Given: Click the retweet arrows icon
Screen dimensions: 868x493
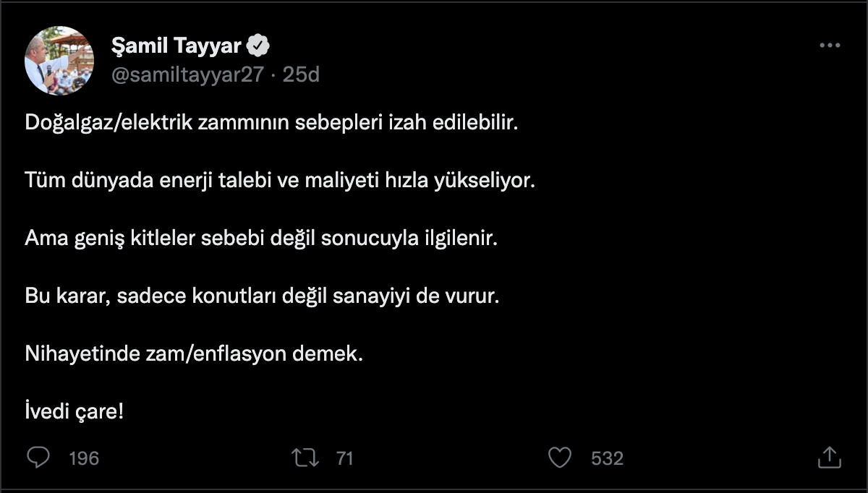Looking at the screenshot, I should click(x=305, y=457).
